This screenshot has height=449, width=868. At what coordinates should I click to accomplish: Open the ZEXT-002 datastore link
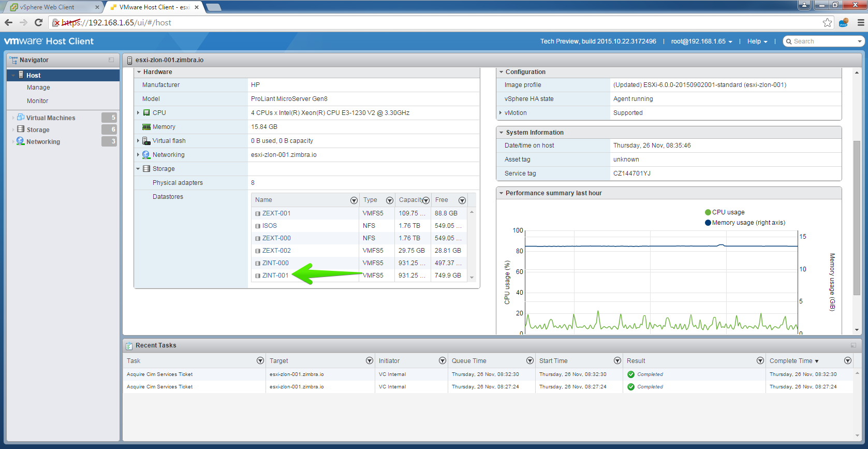276,251
